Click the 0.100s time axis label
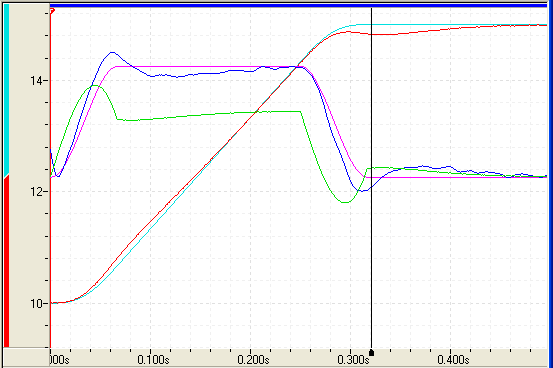The height and width of the screenshot is (368, 553). (153, 360)
